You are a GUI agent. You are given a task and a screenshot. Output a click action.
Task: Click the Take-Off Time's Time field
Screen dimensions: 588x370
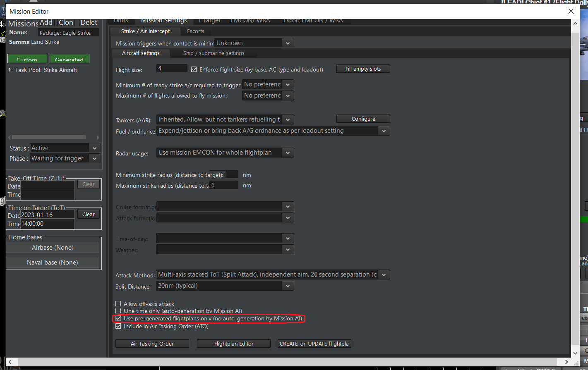click(48, 195)
